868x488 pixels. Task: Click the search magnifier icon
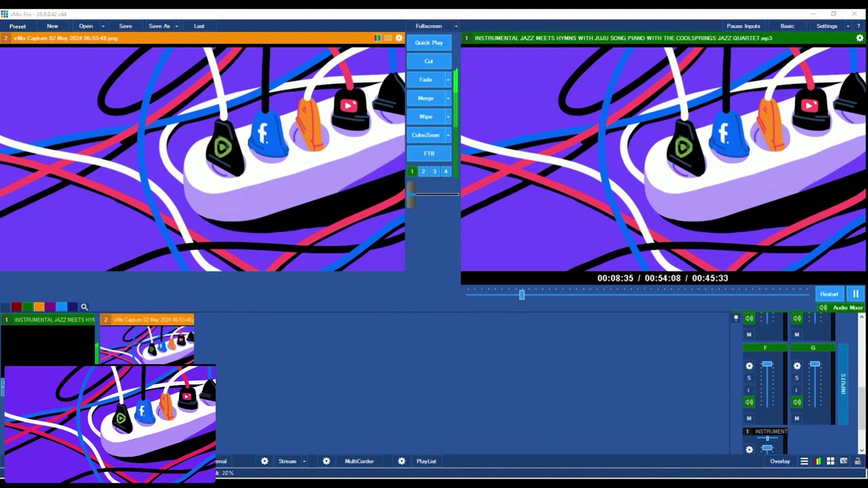coord(85,307)
